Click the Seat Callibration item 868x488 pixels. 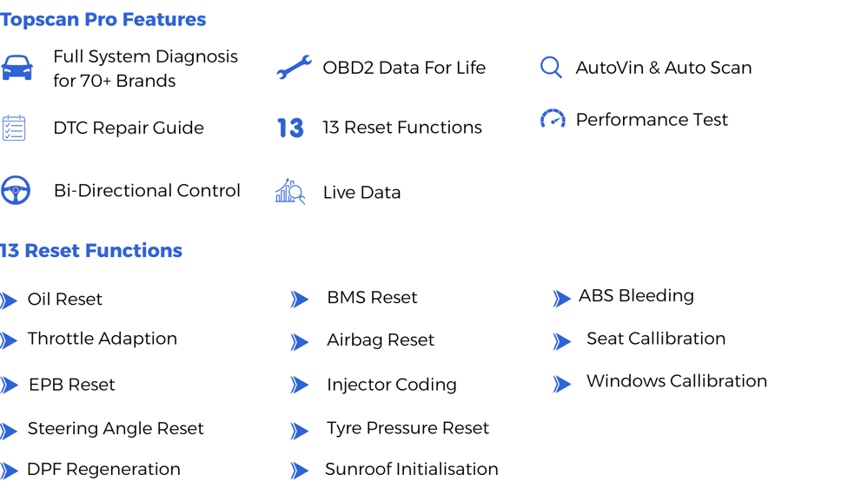coord(656,338)
